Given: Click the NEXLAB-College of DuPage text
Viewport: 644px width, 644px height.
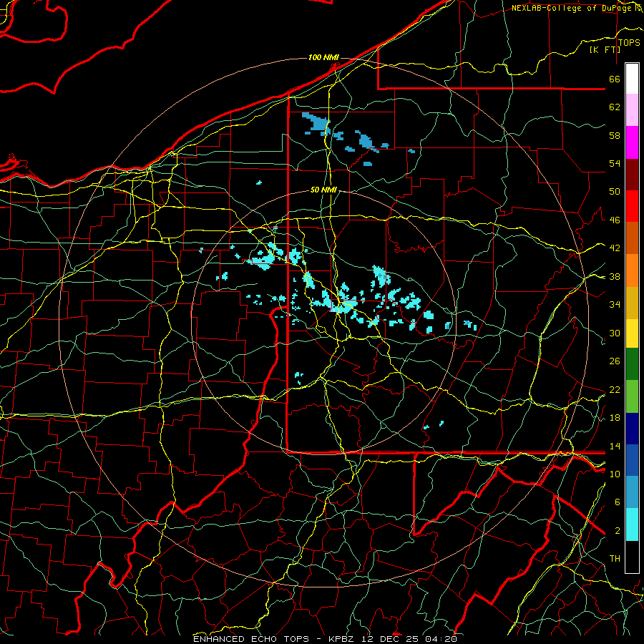Looking at the screenshot, I should [x=573, y=8].
